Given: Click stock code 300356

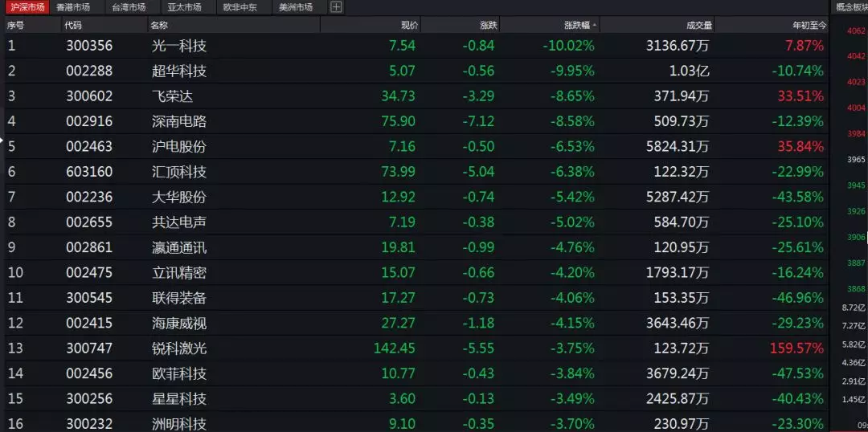Looking at the screenshot, I should click(x=89, y=46).
